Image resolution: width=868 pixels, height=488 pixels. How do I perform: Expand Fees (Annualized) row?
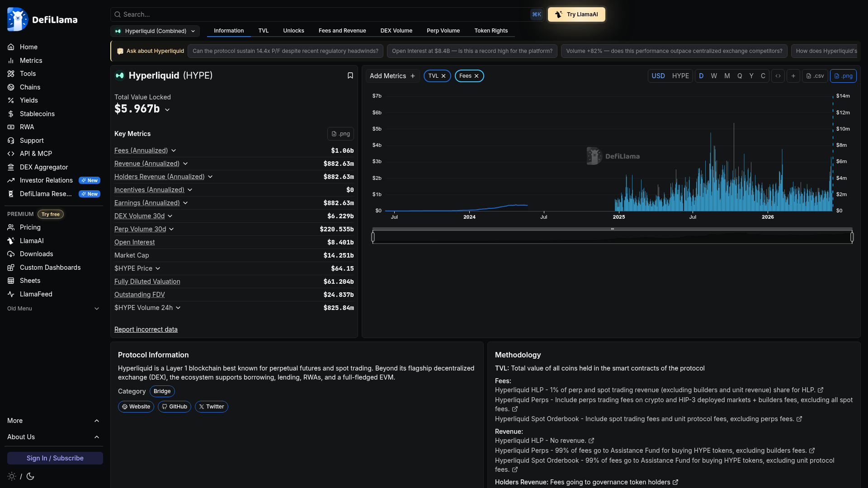(x=174, y=150)
